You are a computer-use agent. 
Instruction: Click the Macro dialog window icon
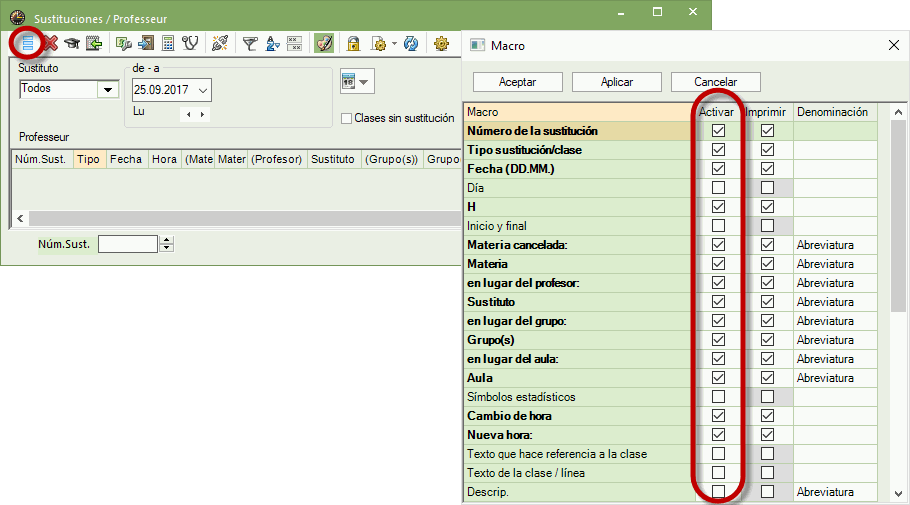[x=478, y=45]
